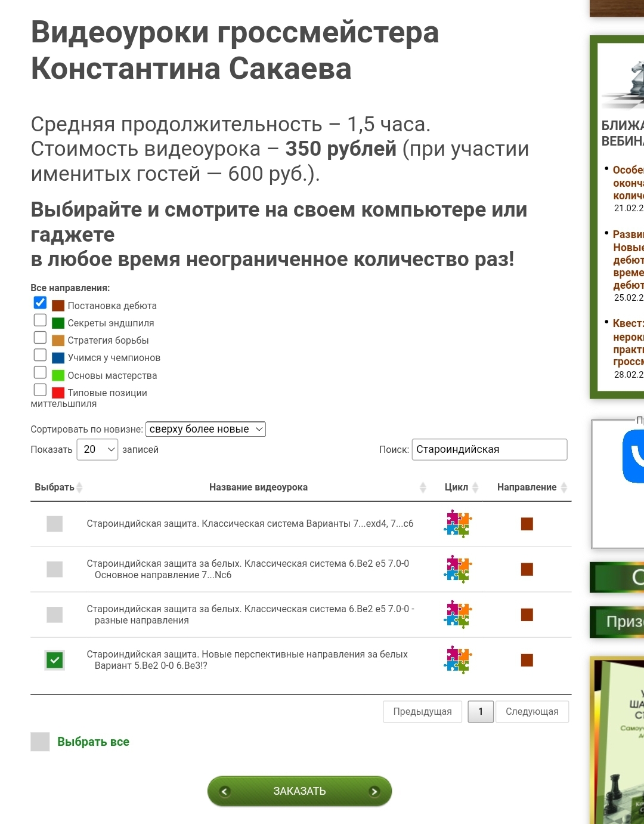Image resolution: width=644 pixels, height=824 pixels.
Task: Click brown direction swatch in first lesson row
Action: pos(527,524)
